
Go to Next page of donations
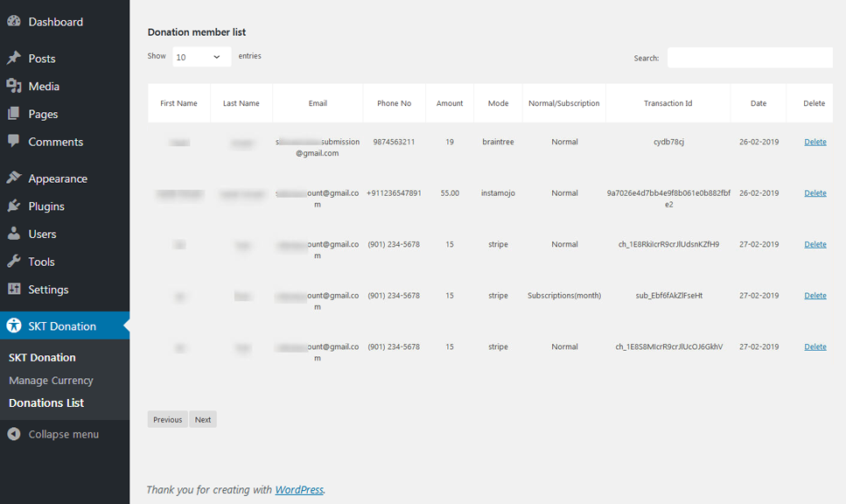pyautogui.click(x=203, y=420)
